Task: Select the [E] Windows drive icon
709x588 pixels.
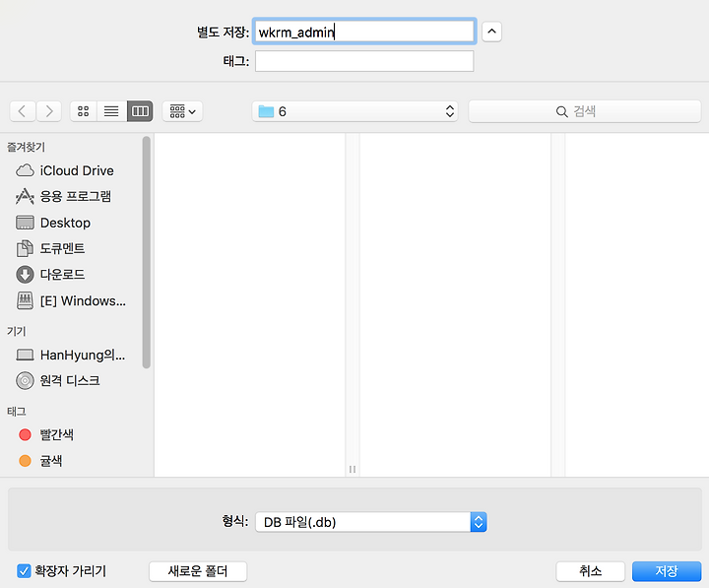Action: 25,300
